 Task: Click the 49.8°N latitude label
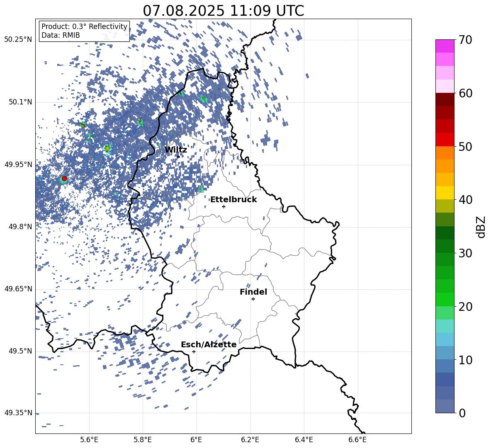pos(20,227)
